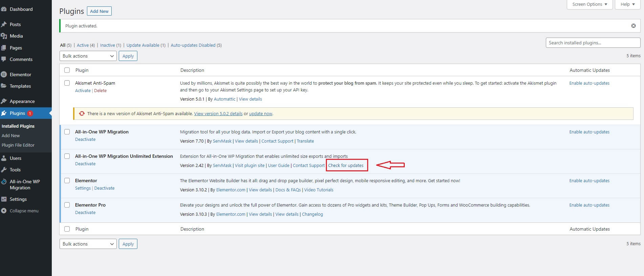This screenshot has height=276, width=644.
Task: Click the Users person icon
Action: pyautogui.click(x=4, y=158)
